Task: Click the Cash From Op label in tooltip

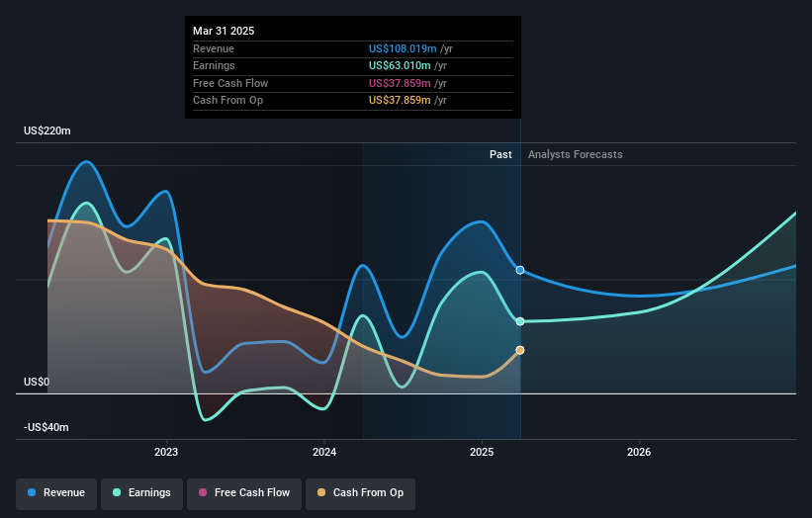Action: coord(227,101)
